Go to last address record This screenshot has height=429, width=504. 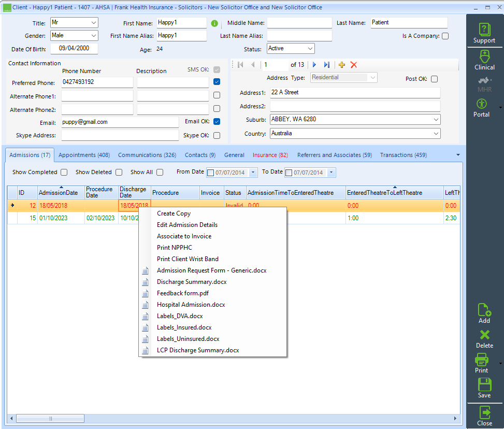(x=326, y=65)
